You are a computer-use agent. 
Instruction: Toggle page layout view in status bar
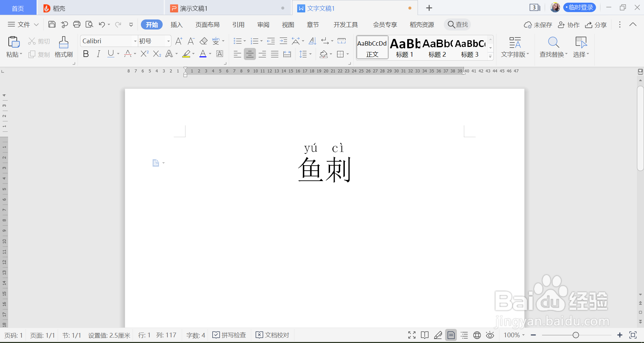(451, 335)
